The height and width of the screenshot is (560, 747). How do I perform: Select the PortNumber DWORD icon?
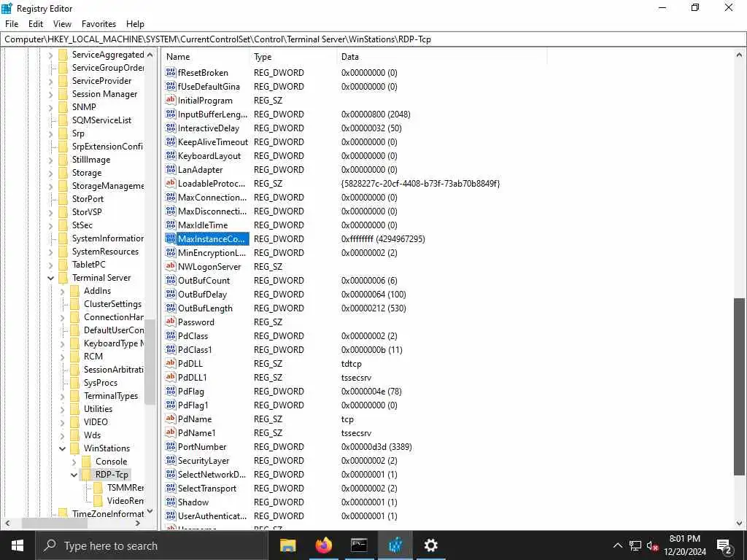coord(171,446)
